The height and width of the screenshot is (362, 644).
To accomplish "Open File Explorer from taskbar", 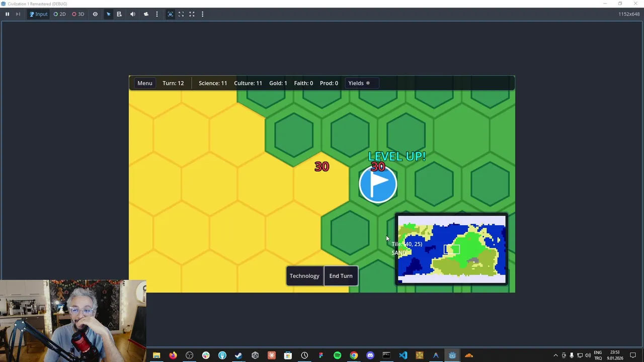I will coord(156,355).
